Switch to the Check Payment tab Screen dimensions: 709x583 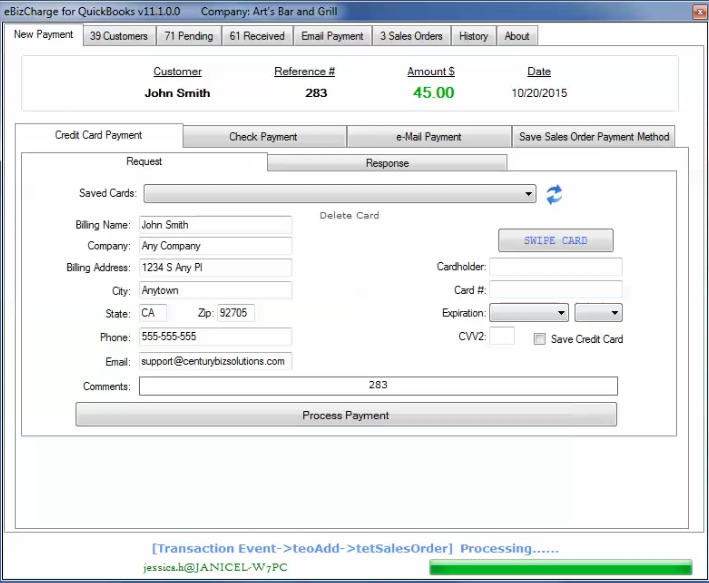(x=264, y=137)
